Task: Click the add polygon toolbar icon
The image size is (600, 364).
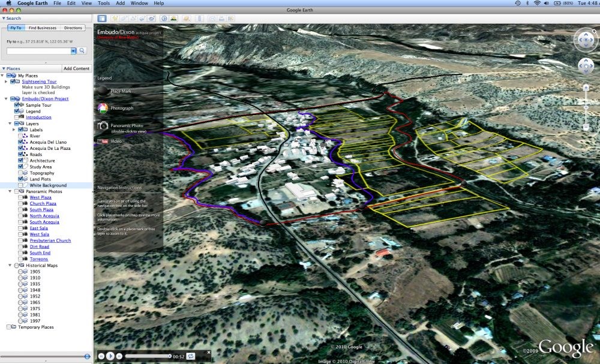Action: tap(124, 19)
